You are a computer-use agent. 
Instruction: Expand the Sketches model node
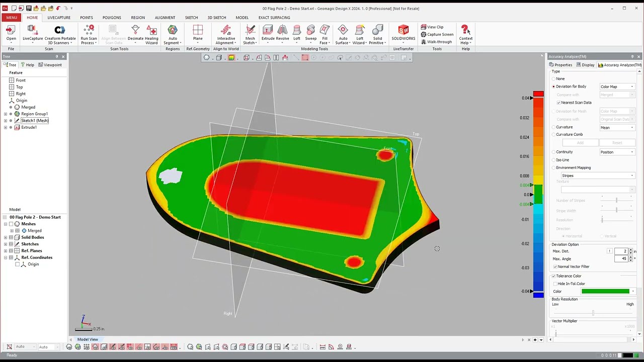coord(6,244)
